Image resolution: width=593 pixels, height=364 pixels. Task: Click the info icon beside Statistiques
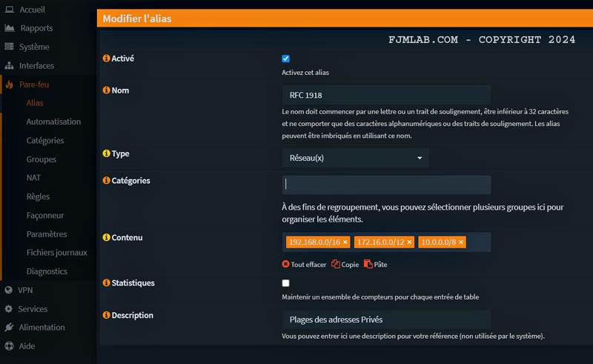tap(106, 283)
